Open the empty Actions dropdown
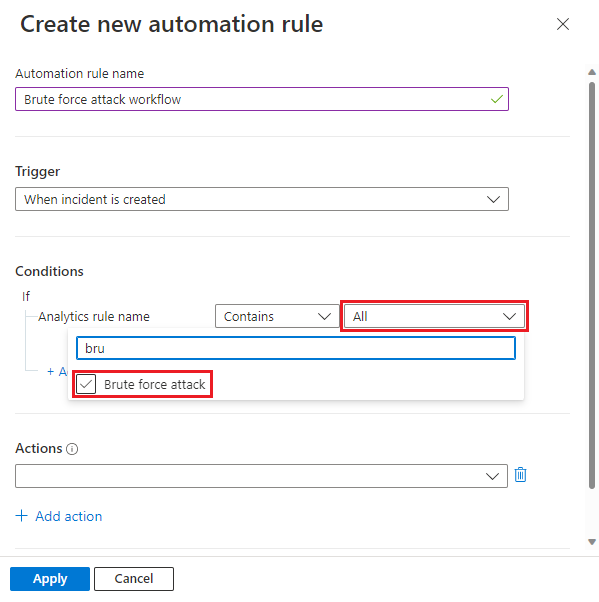 (x=261, y=476)
